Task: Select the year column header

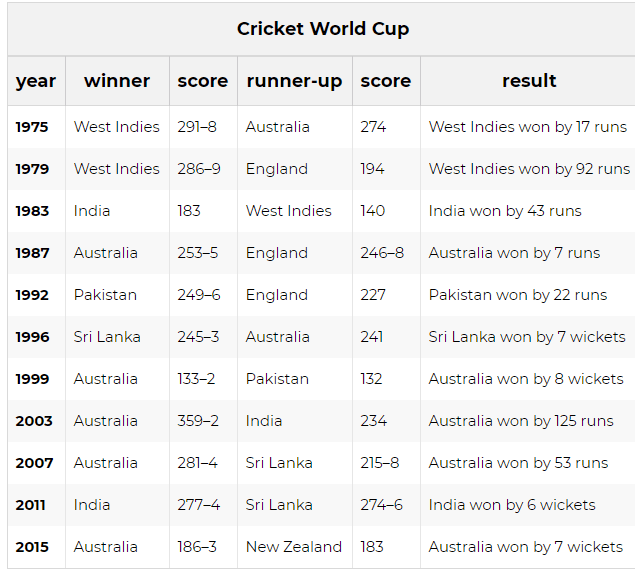Action: click(36, 81)
